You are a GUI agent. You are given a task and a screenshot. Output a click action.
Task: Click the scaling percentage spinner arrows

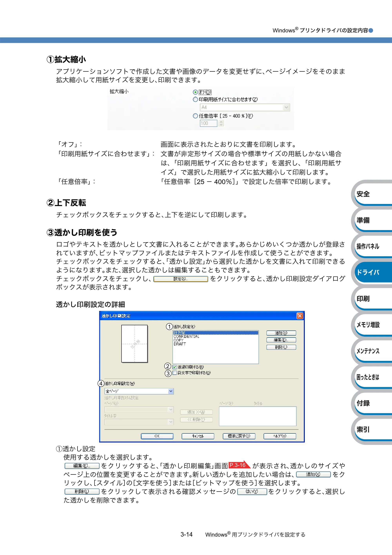(221, 123)
